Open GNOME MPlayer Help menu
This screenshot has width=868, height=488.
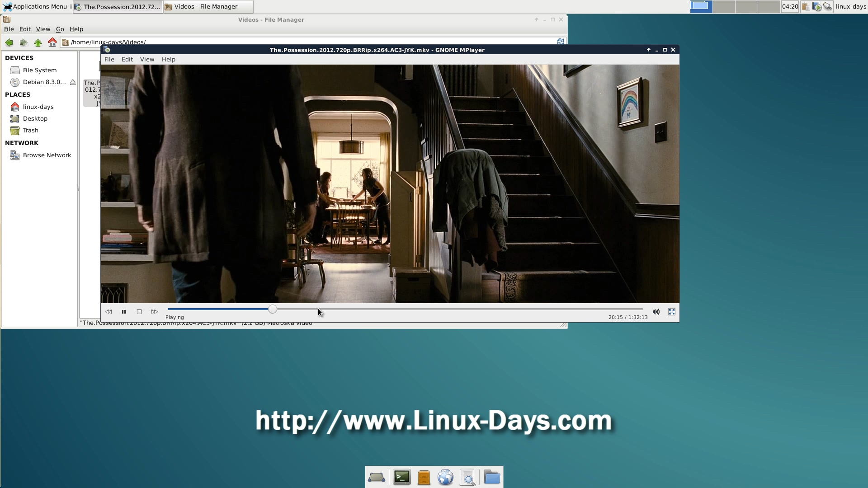coord(169,59)
